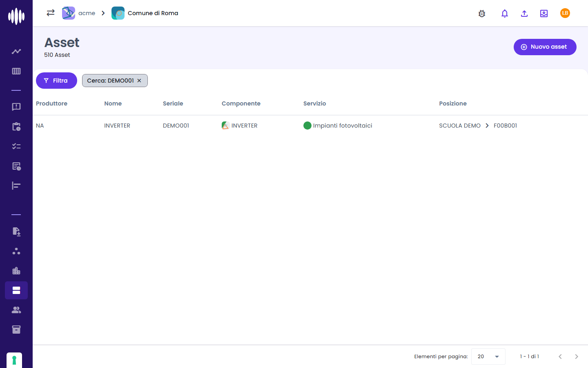Click the swap organization arrows icon
Image resolution: width=588 pixels, height=368 pixels.
[x=51, y=13]
